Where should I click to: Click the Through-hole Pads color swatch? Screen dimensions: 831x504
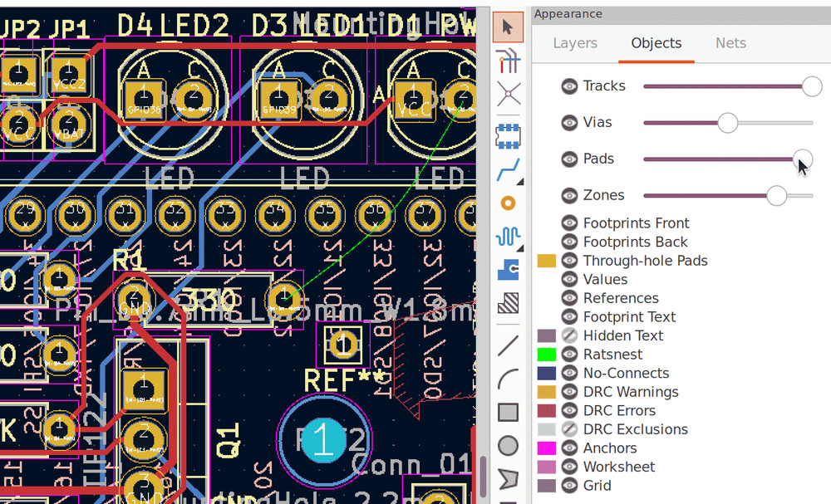pyautogui.click(x=547, y=260)
